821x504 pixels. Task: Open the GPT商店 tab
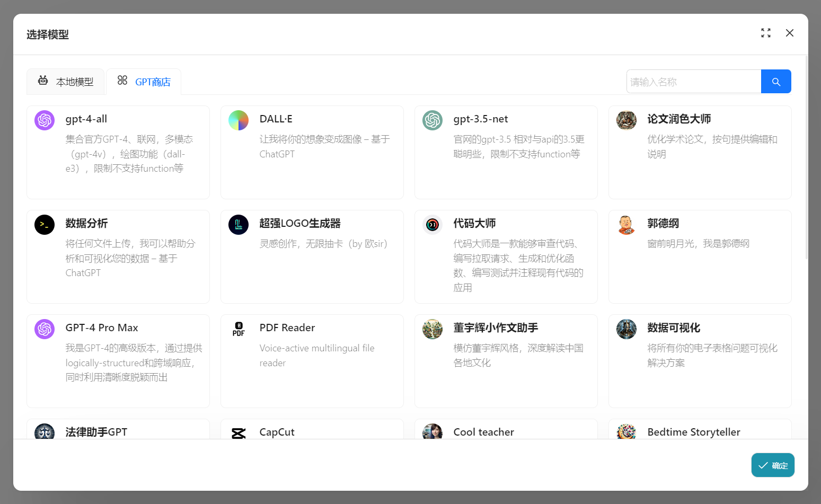click(144, 82)
